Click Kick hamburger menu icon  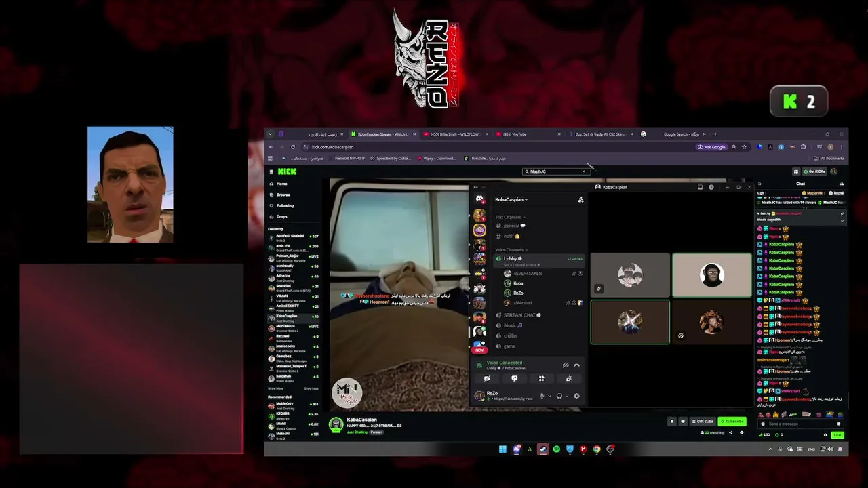271,171
